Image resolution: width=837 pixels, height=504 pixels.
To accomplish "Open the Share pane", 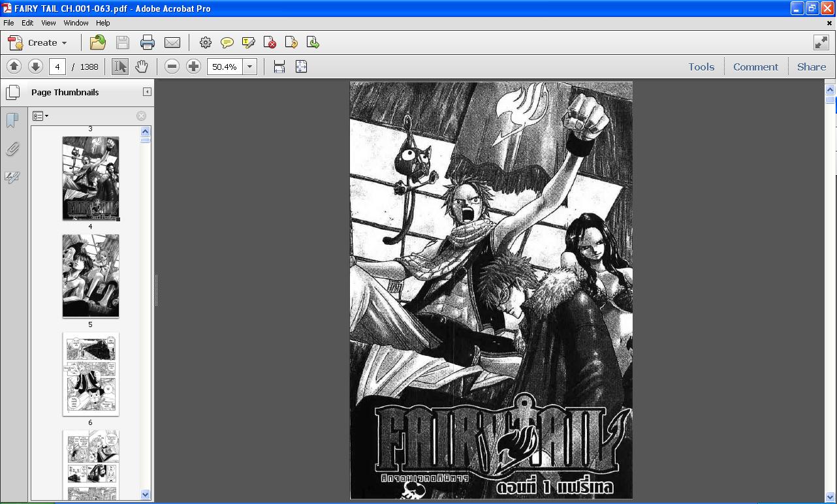I will [812, 67].
